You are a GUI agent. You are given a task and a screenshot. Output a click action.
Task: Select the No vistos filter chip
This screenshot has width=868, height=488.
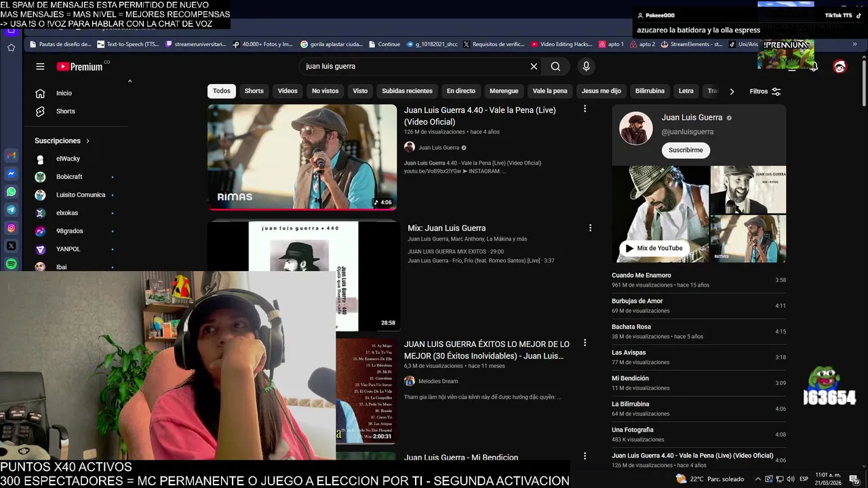click(325, 91)
